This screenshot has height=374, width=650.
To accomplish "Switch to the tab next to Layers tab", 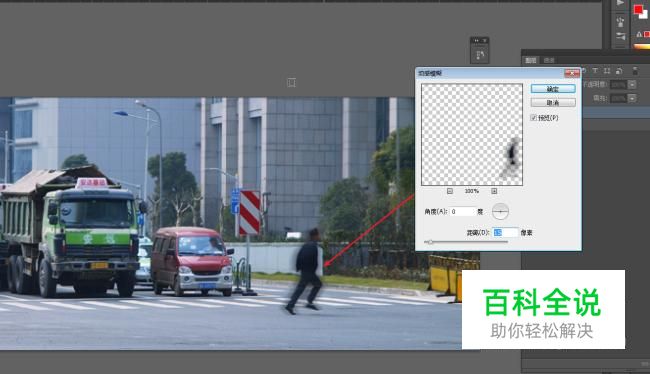I will 549,61.
